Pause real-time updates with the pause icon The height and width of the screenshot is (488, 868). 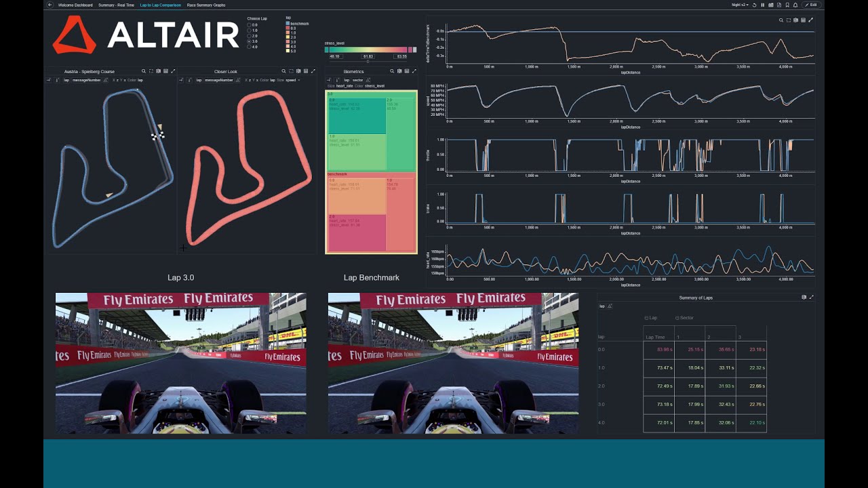pyautogui.click(x=763, y=5)
